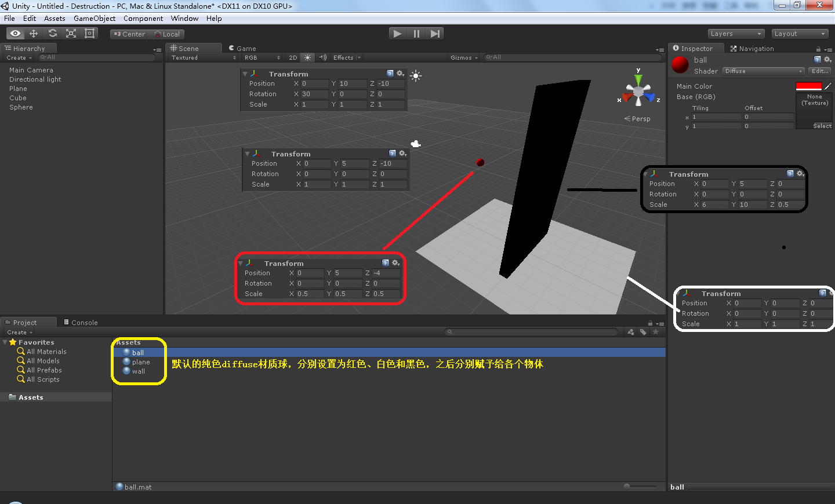Select the Scale tool in toolbar
This screenshot has width=835, height=504.
coord(71,34)
